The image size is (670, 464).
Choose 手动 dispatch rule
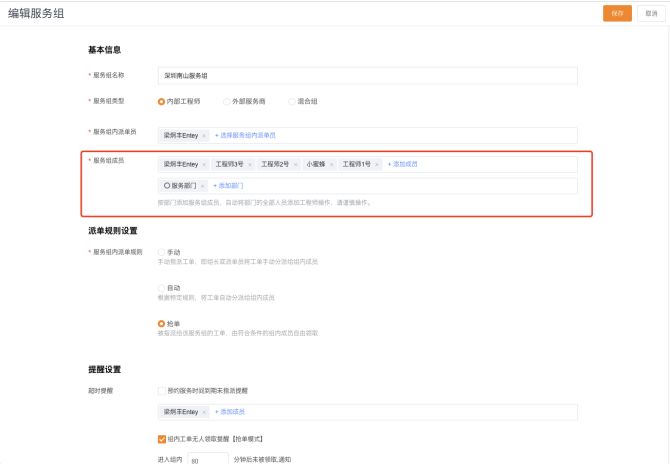coord(162,252)
